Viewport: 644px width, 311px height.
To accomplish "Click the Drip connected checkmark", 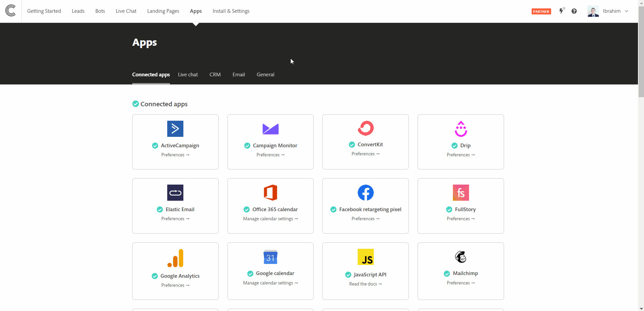I will click(x=455, y=146).
